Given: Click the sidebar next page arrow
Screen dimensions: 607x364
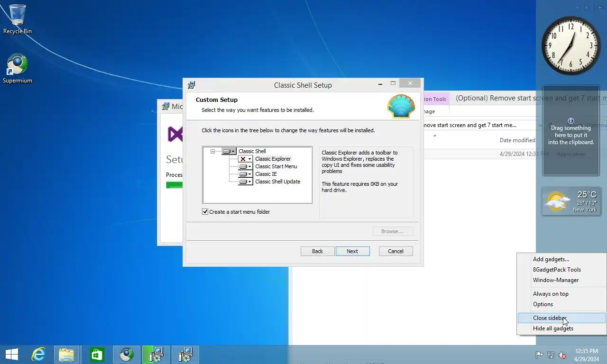Looking at the screenshot, I should click(586, 8).
